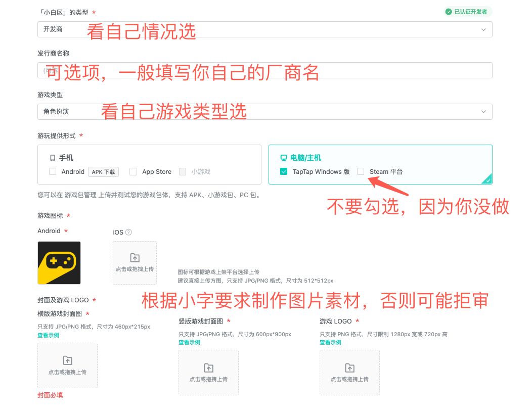Image resolution: width=532 pixels, height=414 pixels.
Task: Click the 竖版游戏封面图 upload box
Action: (208, 373)
